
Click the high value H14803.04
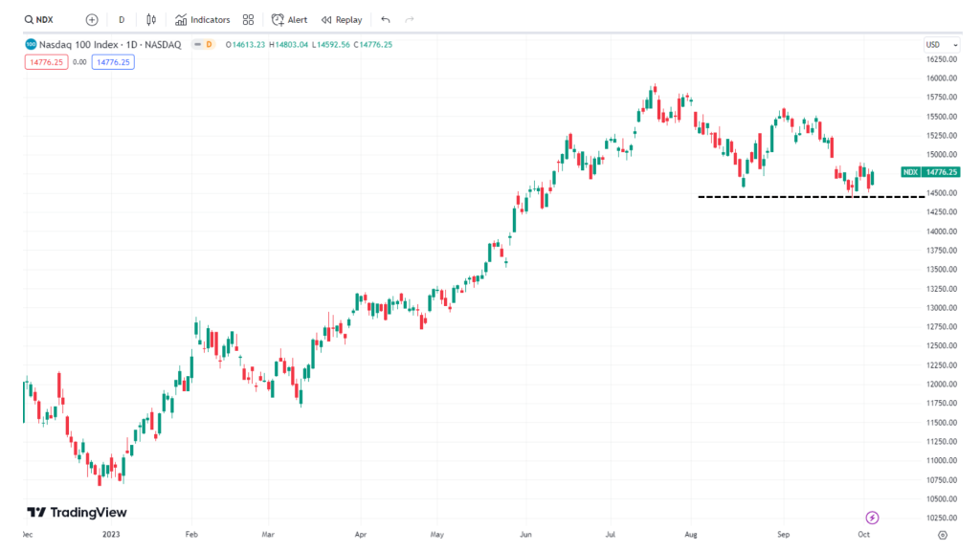point(288,45)
